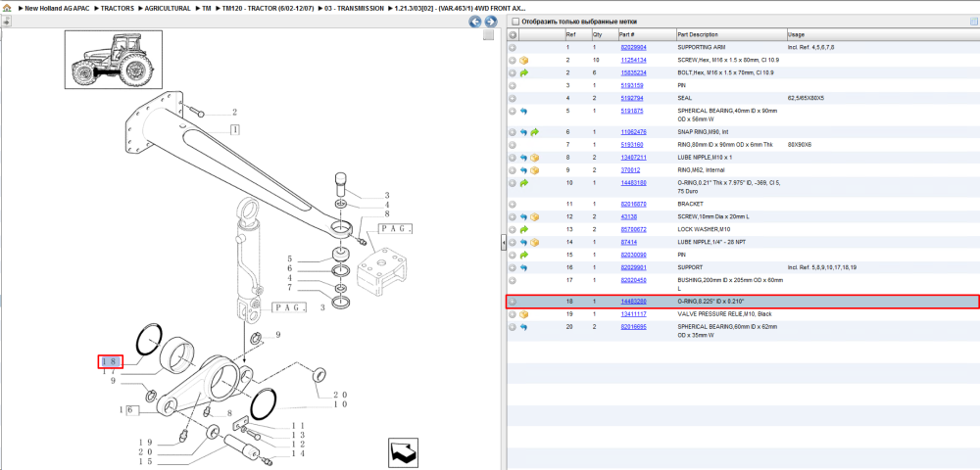
Task: Go to previous page with left arrow
Action: [x=475, y=22]
